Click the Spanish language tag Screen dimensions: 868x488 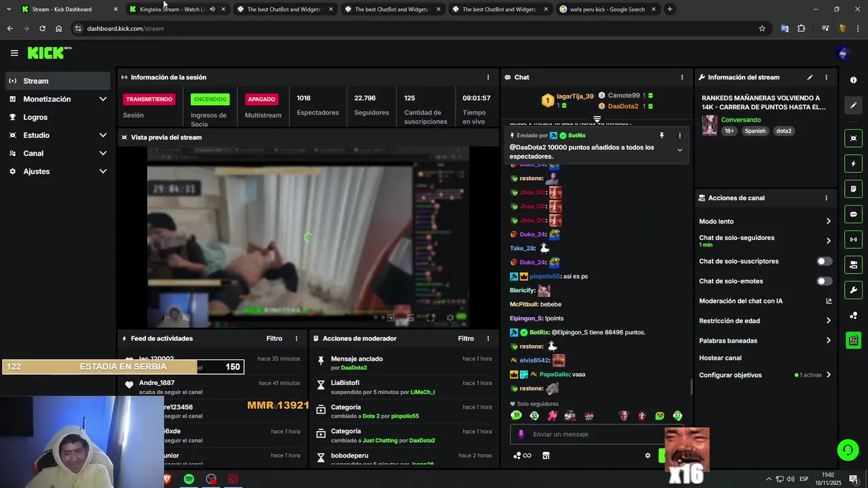pyautogui.click(x=755, y=131)
